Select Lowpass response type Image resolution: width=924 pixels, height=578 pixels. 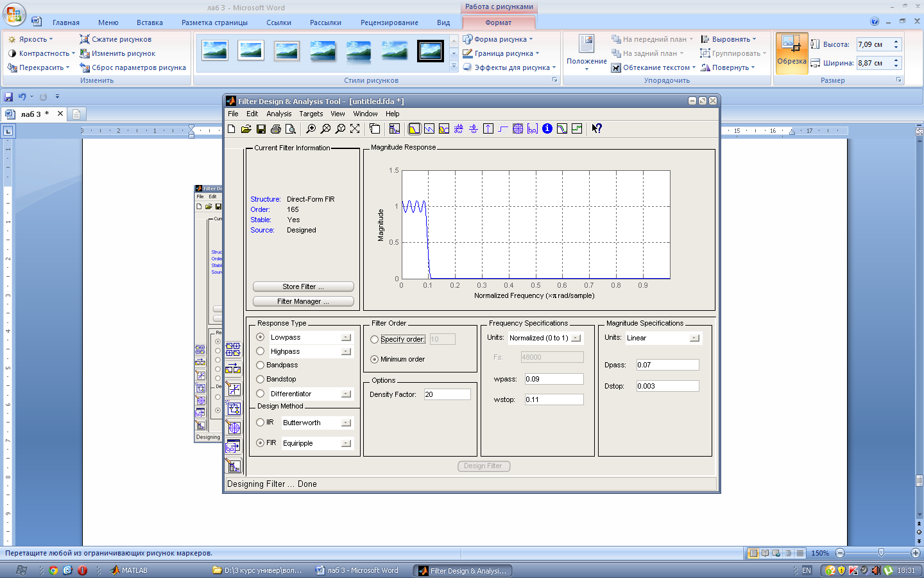(x=261, y=337)
